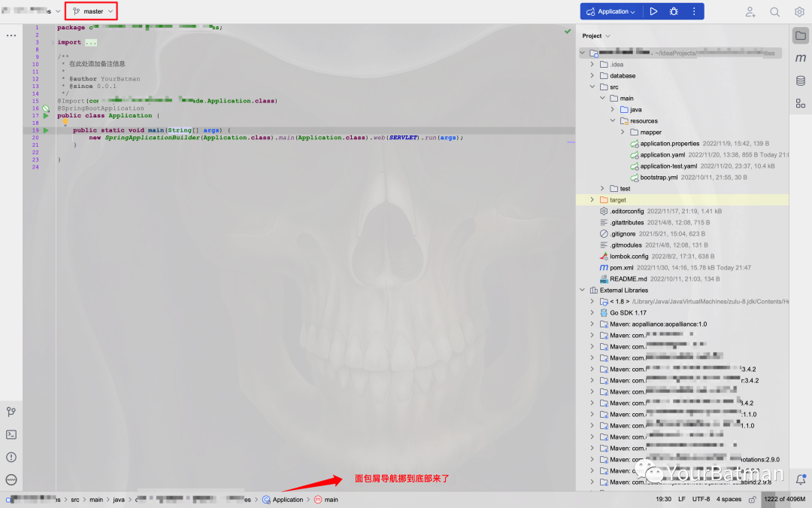Expand the target folder
This screenshot has width=812, height=508.
592,200
